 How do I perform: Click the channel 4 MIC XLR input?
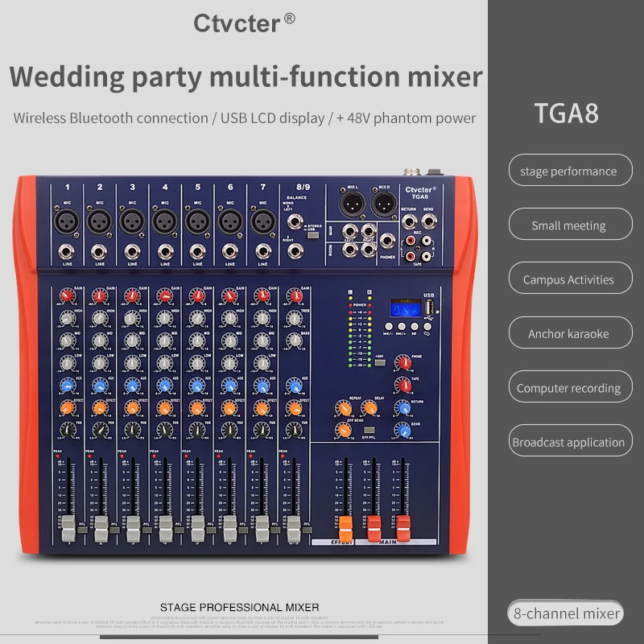tap(165, 222)
